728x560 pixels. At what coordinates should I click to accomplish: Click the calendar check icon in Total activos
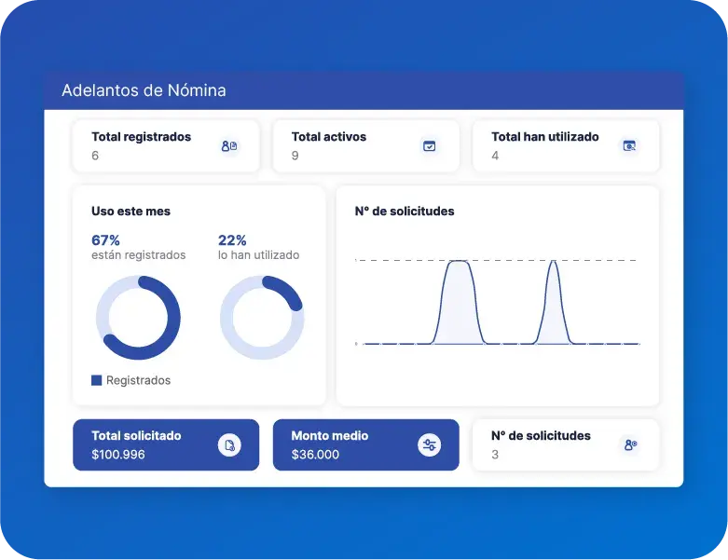tap(429, 146)
